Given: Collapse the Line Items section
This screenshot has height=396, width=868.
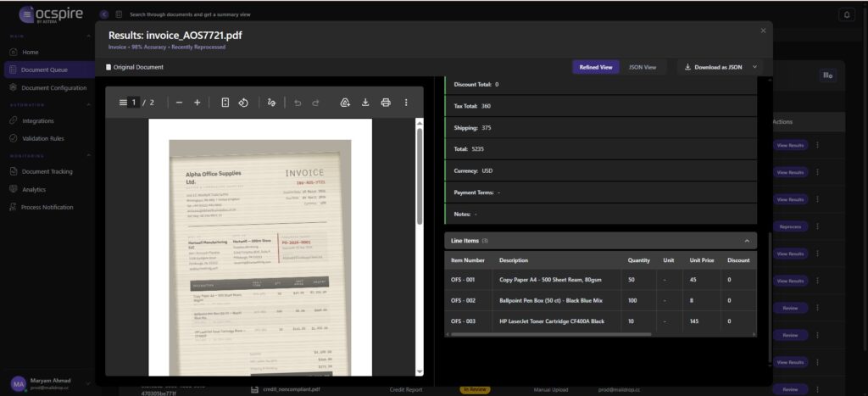Looking at the screenshot, I should pyautogui.click(x=747, y=241).
